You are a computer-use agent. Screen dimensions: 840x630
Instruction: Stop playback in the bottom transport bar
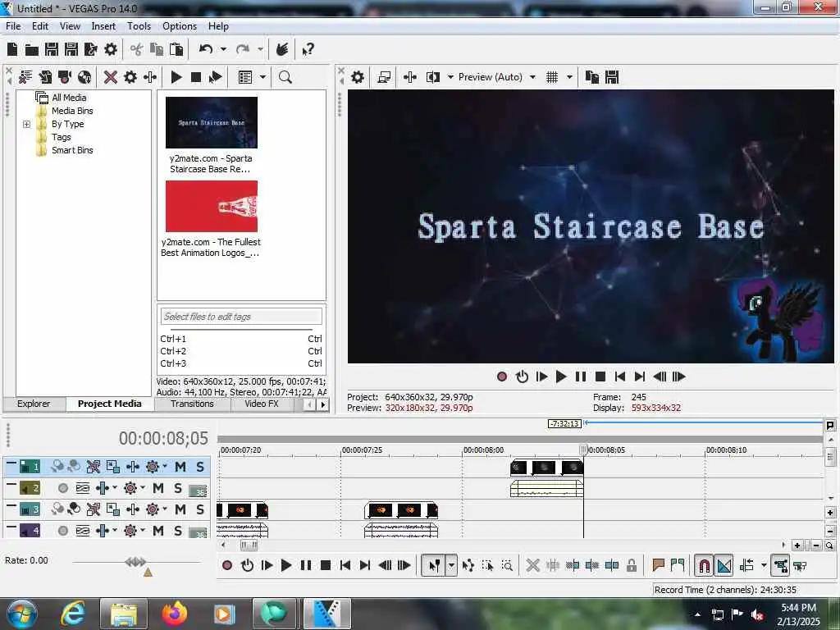325,565
